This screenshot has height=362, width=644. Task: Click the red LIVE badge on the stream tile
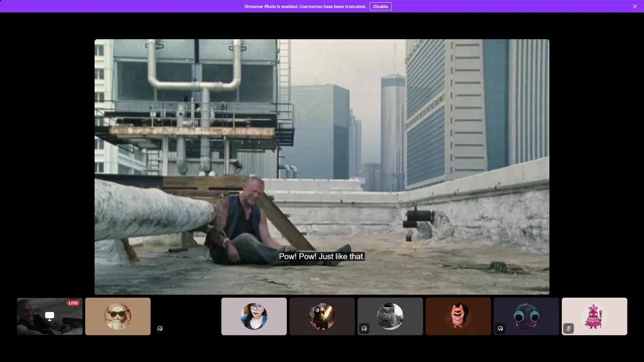click(x=73, y=303)
